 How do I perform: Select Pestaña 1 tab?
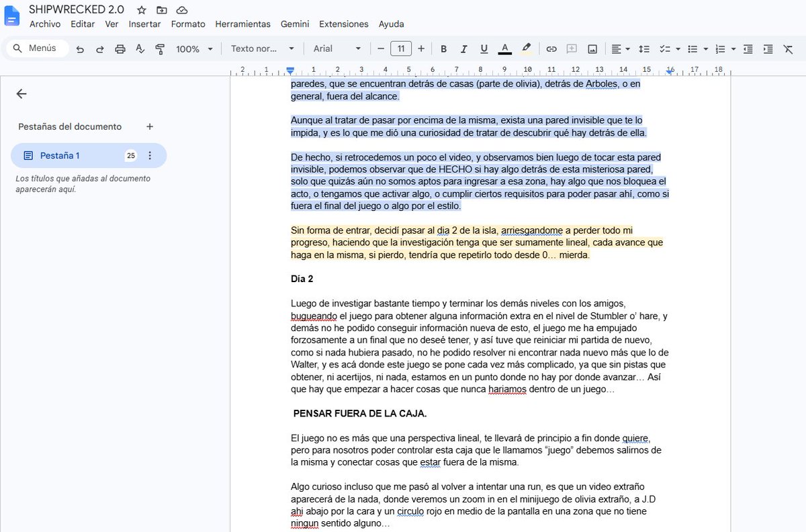tap(89, 156)
